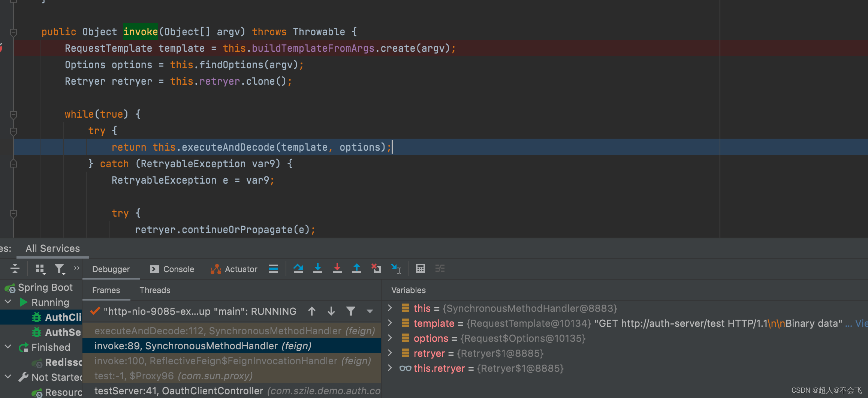Select frame testServer:41, OauthClientController
Viewport: 868px width, 398px height.
click(232, 391)
